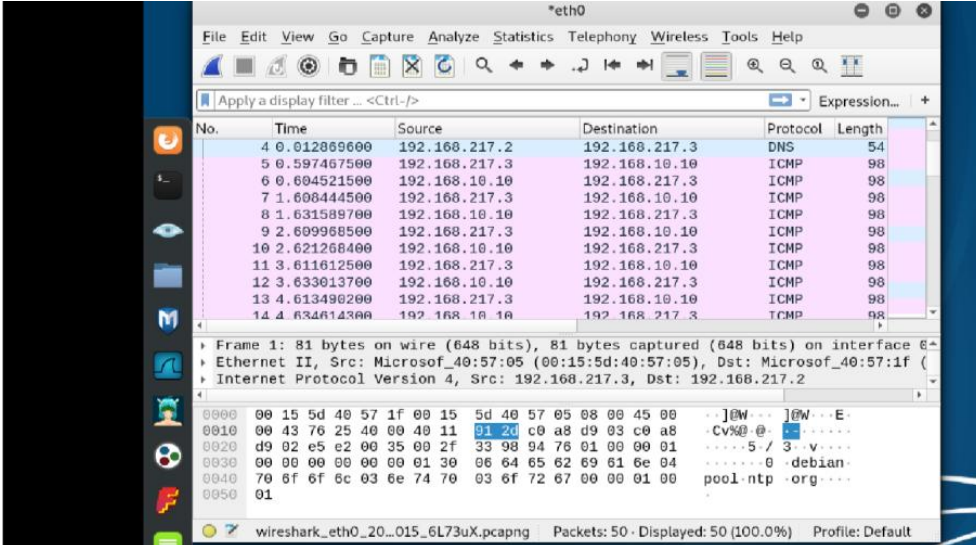
Task: Reload the capture file
Action: click(x=444, y=66)
